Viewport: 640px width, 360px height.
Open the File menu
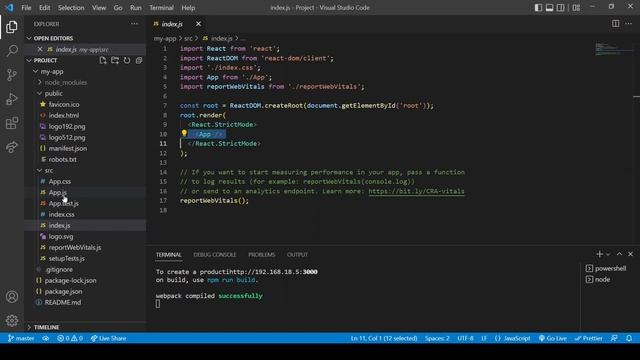(26, 8)
